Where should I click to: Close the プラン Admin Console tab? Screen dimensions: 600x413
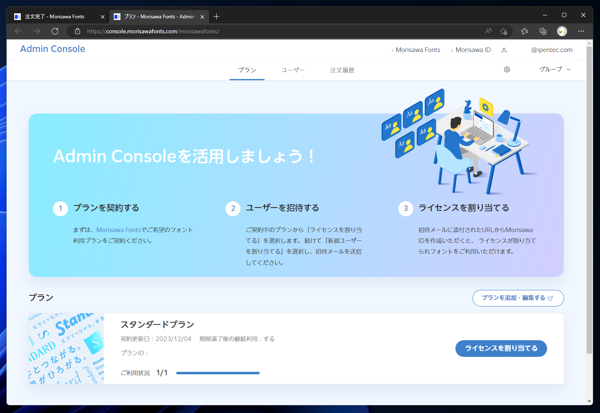(x=202, y=17)
